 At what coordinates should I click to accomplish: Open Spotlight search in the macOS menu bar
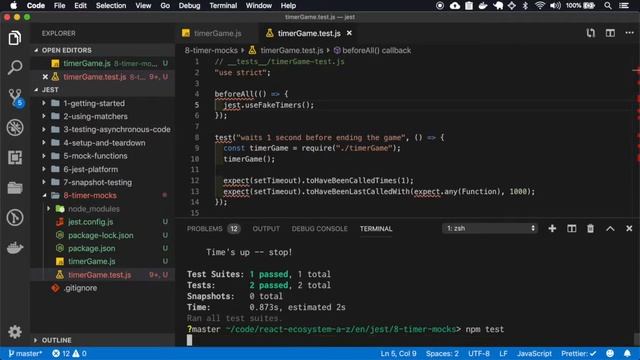(x=608, y=6)
